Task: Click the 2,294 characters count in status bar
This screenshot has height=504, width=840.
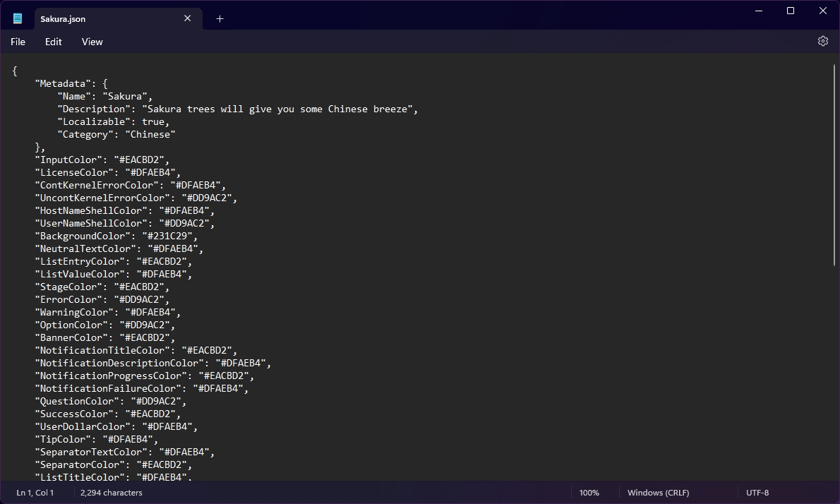Action: point(111,493)
